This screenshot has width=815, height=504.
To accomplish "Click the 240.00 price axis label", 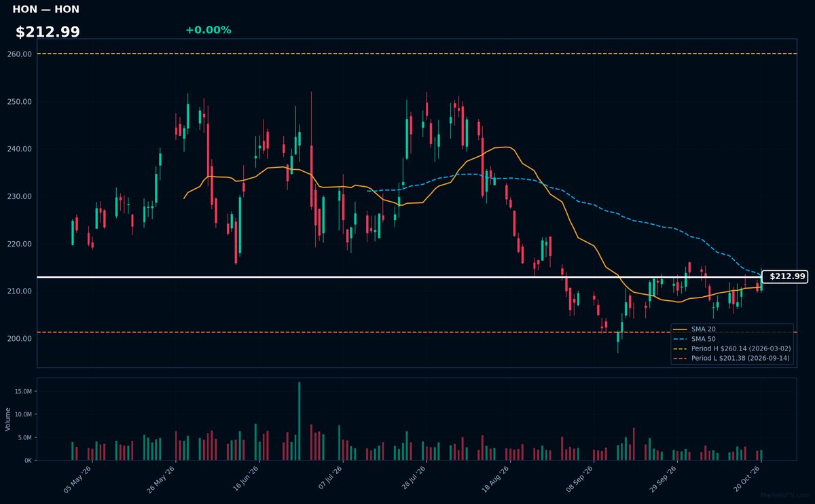I will click(20, 149).
